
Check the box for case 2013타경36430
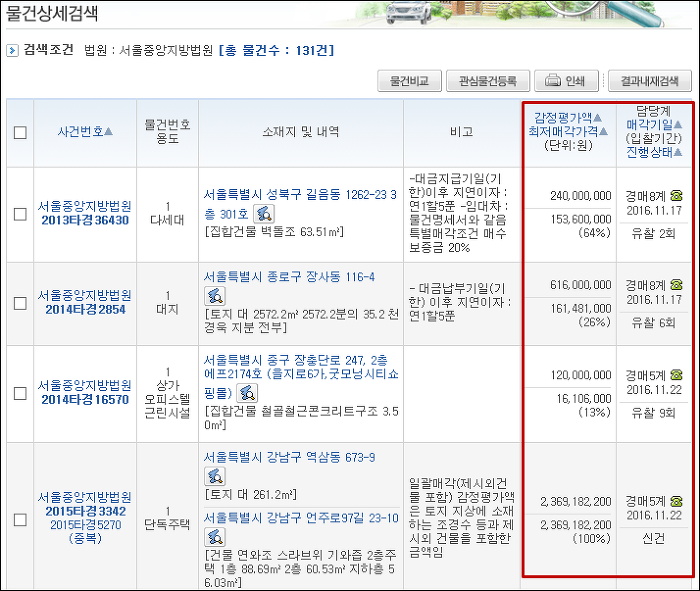click(x=20, y=214)
